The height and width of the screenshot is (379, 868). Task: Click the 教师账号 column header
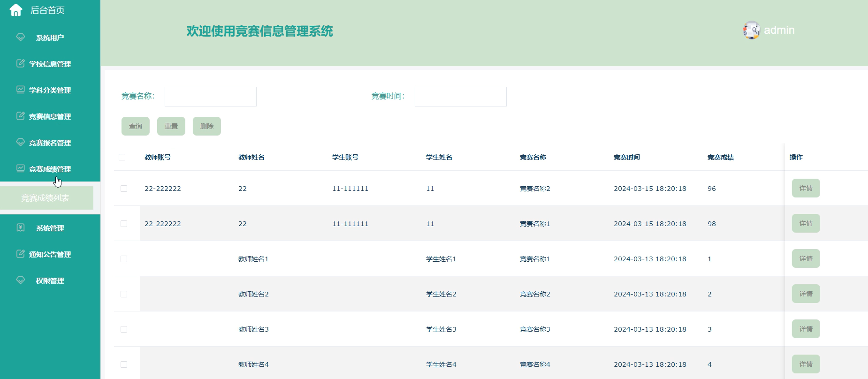[x=158, y=157]
